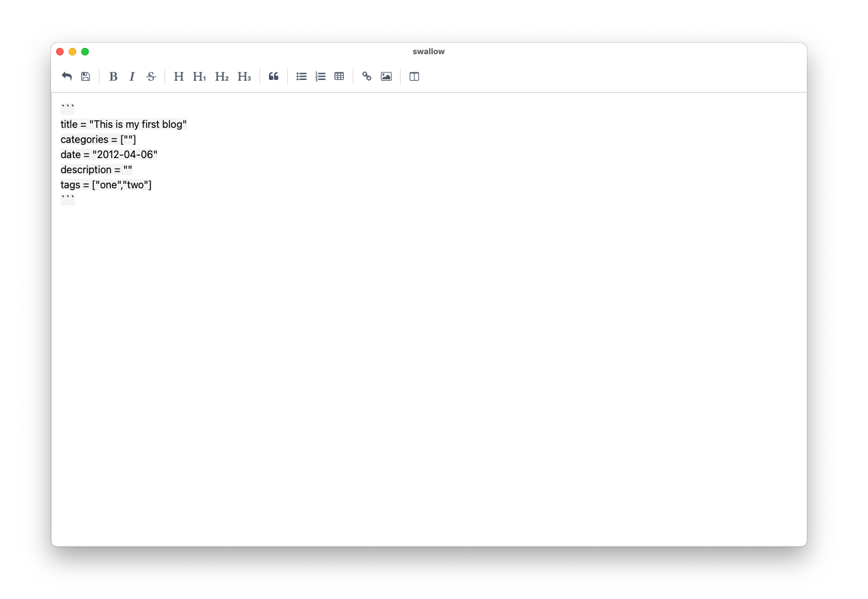The height and width of the screenshot is (599, 868).
Task: Close the swallow window
Action: 60,52
